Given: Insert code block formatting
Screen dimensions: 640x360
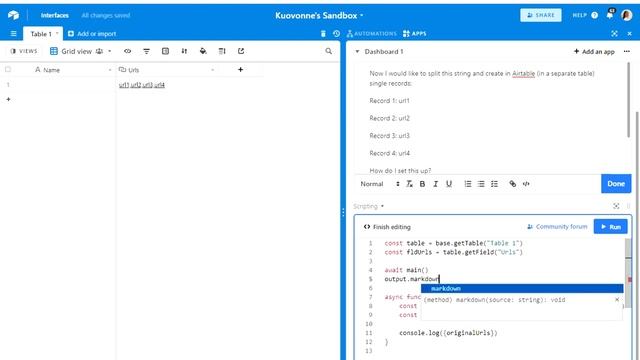Looking at the screenshot, I should click(526, 184).
